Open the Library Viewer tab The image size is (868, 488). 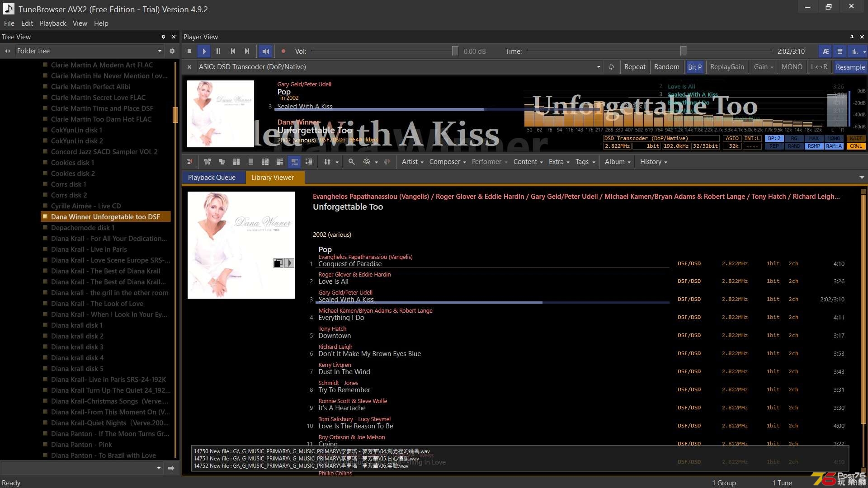tap(272, 177)
